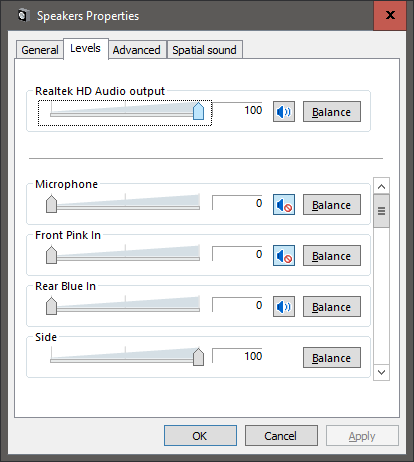Click the Realtek HD Audio output slider thumb
The width and height of the screenshot is (414, 462).
point(198,111)
